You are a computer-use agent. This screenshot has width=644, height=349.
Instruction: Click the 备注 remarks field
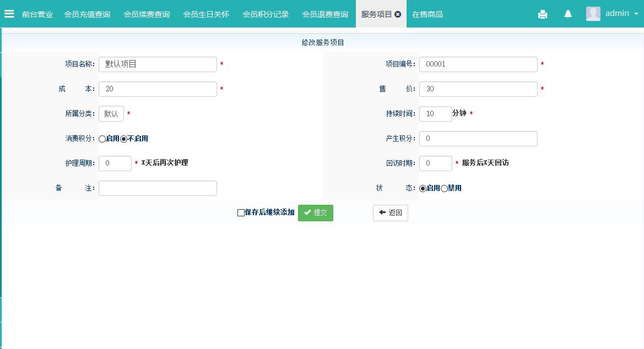[158, 188]
